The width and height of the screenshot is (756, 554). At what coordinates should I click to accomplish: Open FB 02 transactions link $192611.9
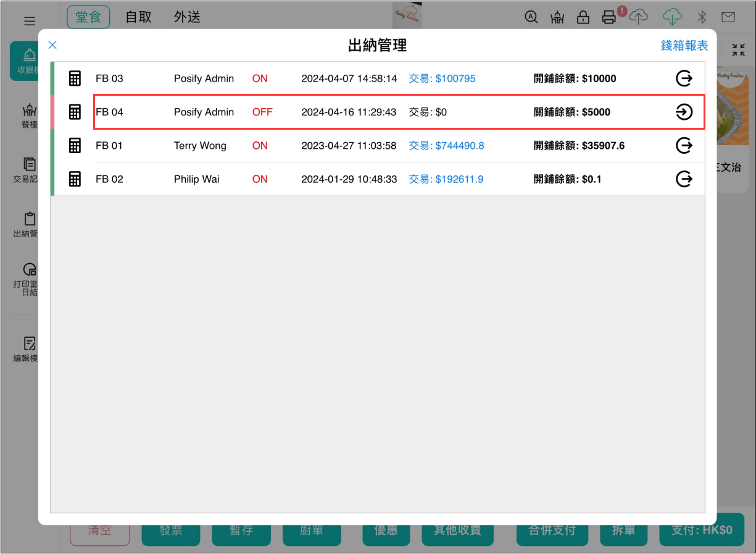(446, 179)
